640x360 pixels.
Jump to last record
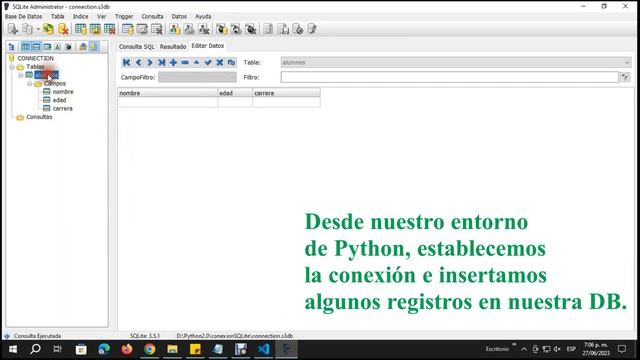click(x=162, y=62)
